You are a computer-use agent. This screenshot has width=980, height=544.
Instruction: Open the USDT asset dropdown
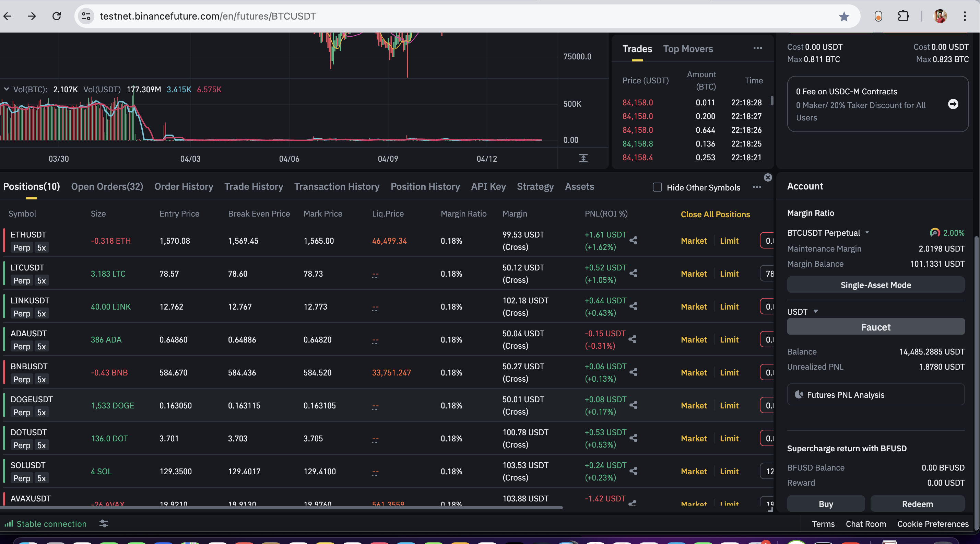pos(815,311)
